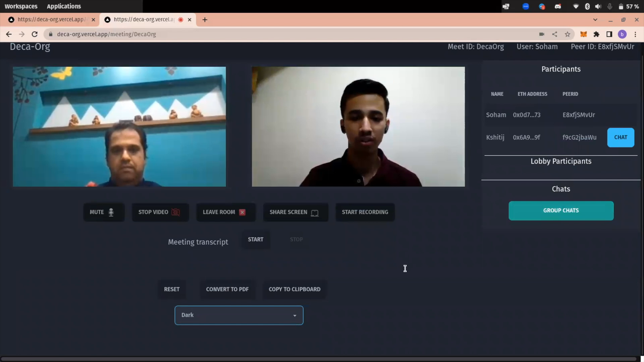Open the Dark theme dropdown

click(x=239, y=315)
